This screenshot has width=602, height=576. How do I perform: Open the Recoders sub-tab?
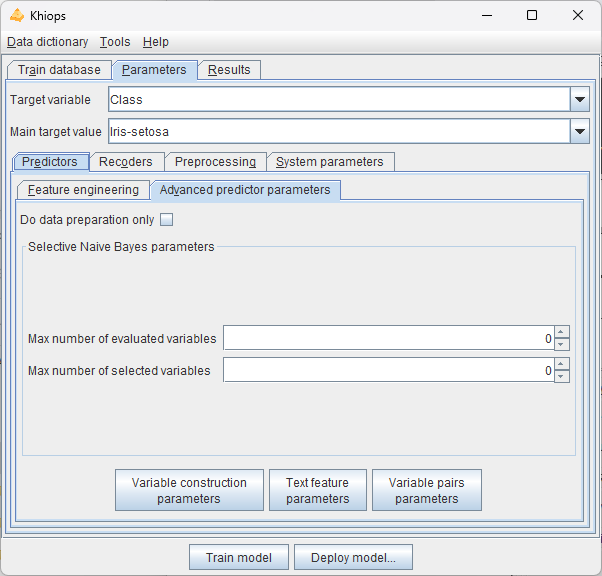coord(126,162)
